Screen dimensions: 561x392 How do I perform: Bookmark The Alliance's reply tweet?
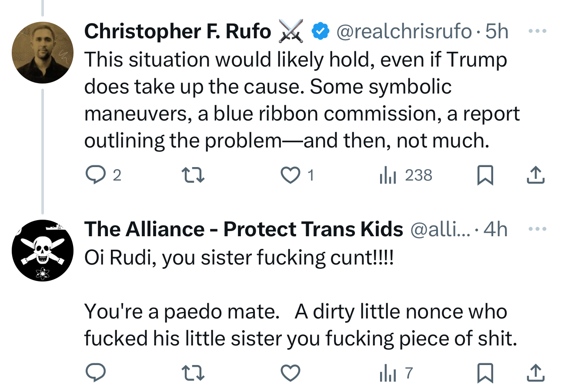point(485,373)
